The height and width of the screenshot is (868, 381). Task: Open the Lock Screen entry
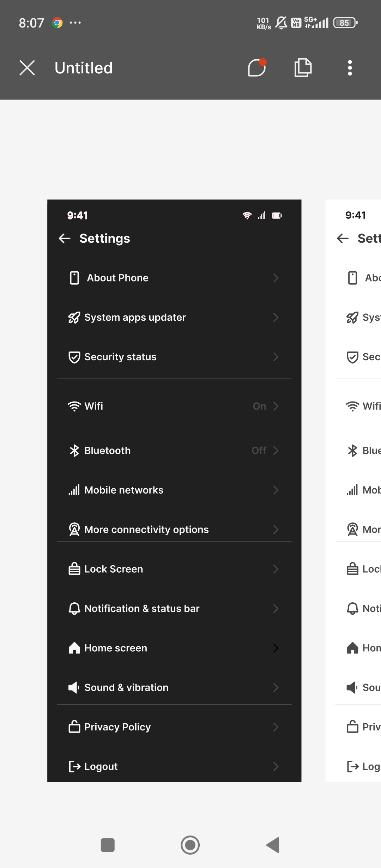[x=174, y=569]
